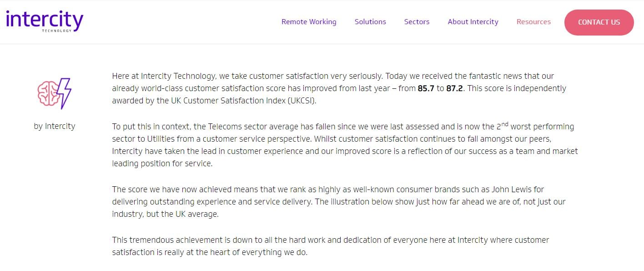This screenshot has width=644, height=271.
Task: Click the paragraph starting "The score we have now"
Action: click(x=339, y=202)
